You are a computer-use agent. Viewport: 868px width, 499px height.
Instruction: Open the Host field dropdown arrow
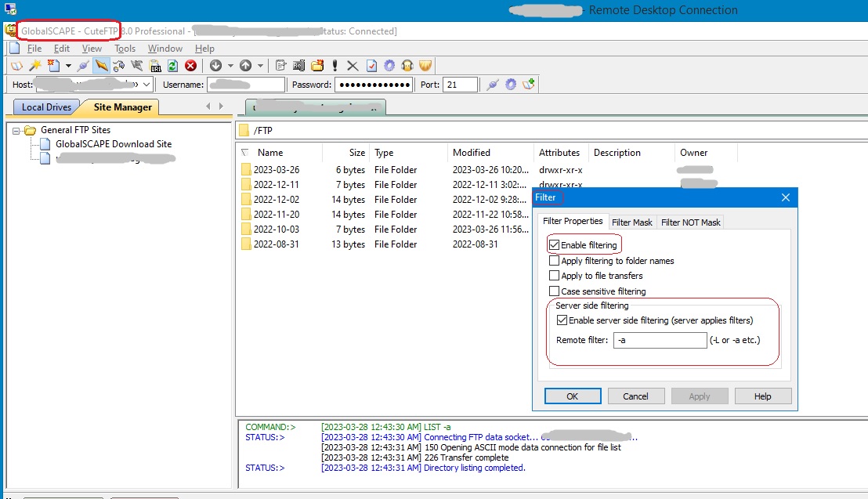[146, 84]
